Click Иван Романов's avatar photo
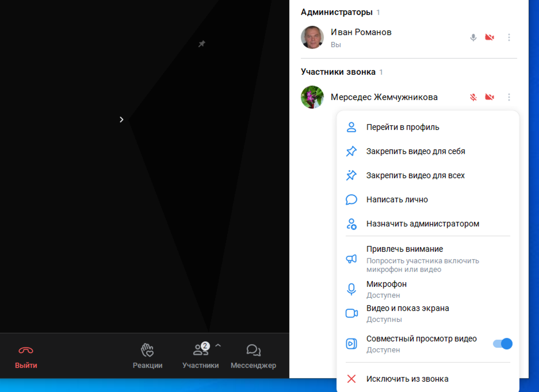The width and height of the screenshot is (539, 392). click(312, 37)
